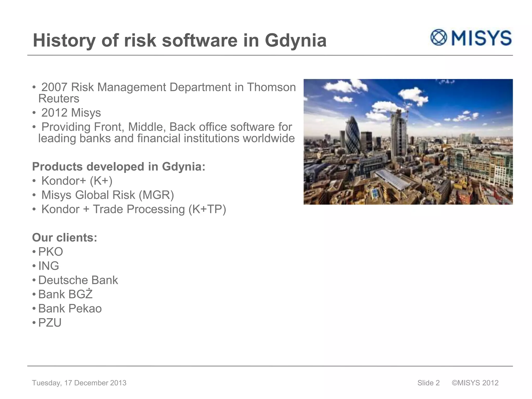Click the Our clients heading
This screenshot has height=399, width=532.
[x=64, y=237]
